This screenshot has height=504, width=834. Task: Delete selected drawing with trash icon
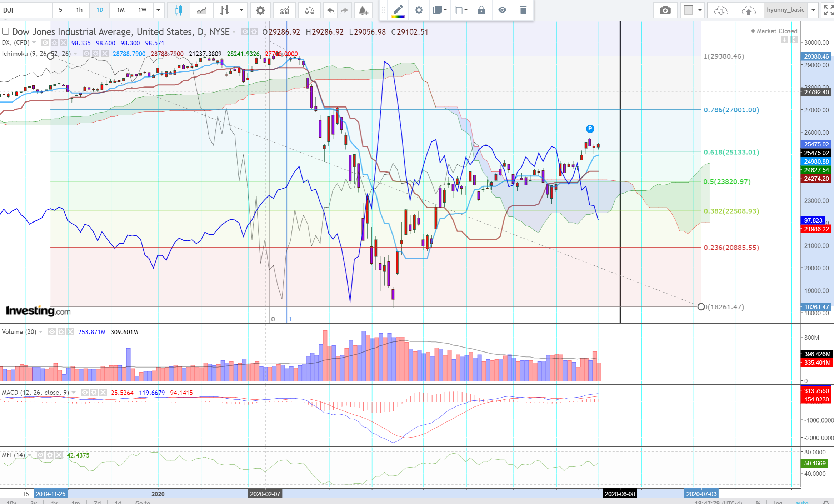tap(523, 10)
